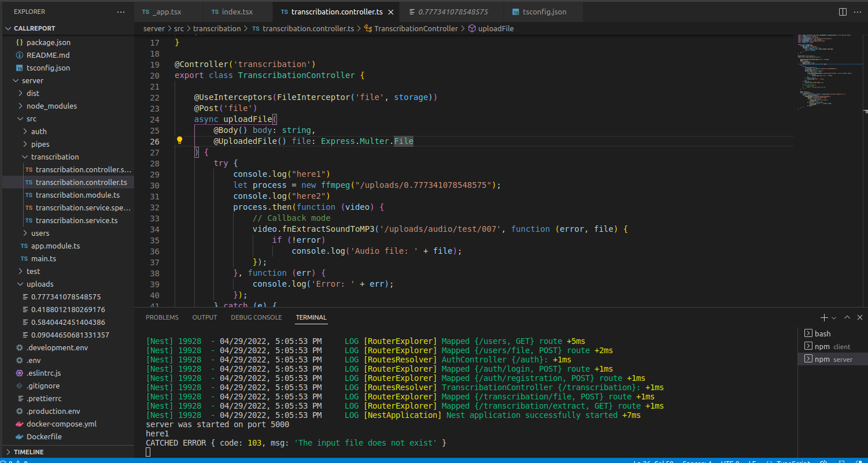Open README.md file
Viewport: 868px width, 463px height.
point(68,55)
